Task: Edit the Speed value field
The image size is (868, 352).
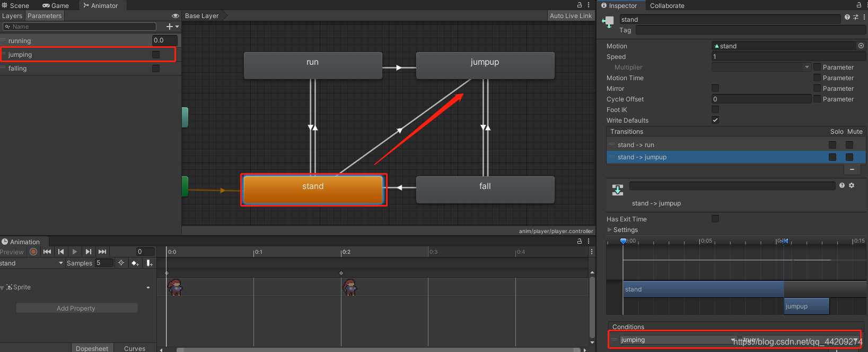Action: tap(788, 57)
